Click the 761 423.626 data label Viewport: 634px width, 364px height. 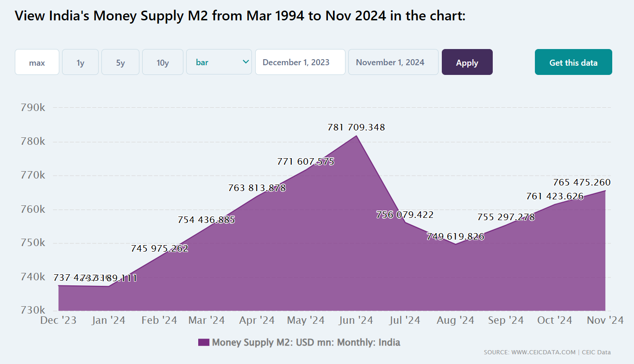pyautogui.click(x=555, y=196)
